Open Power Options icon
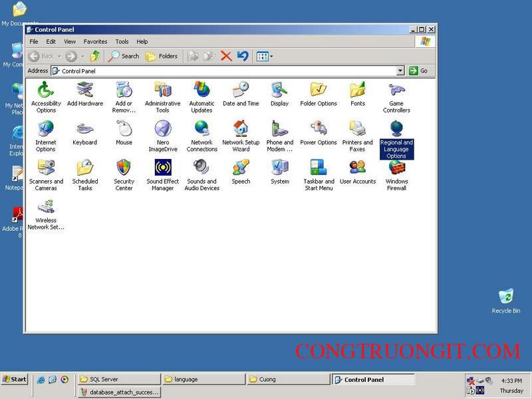 pyautogui.click(x=319, y=132)
